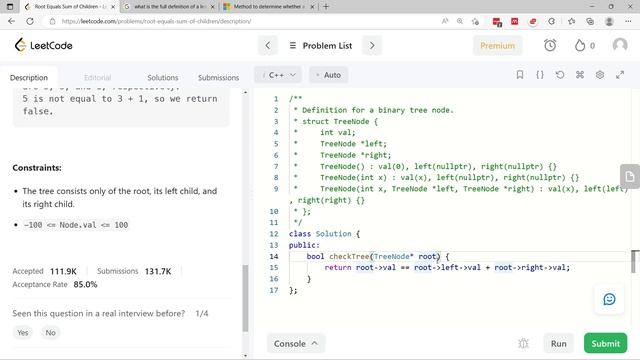Click the LeetCode logo
The width and height of the screenshot is (640, 360).
(43, 45)
